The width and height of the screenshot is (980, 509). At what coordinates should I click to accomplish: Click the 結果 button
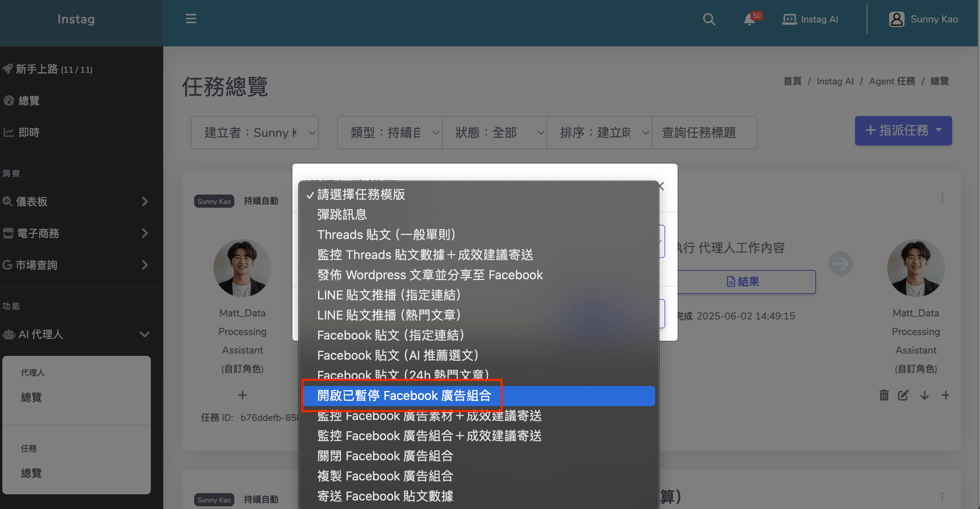[743, 282]
